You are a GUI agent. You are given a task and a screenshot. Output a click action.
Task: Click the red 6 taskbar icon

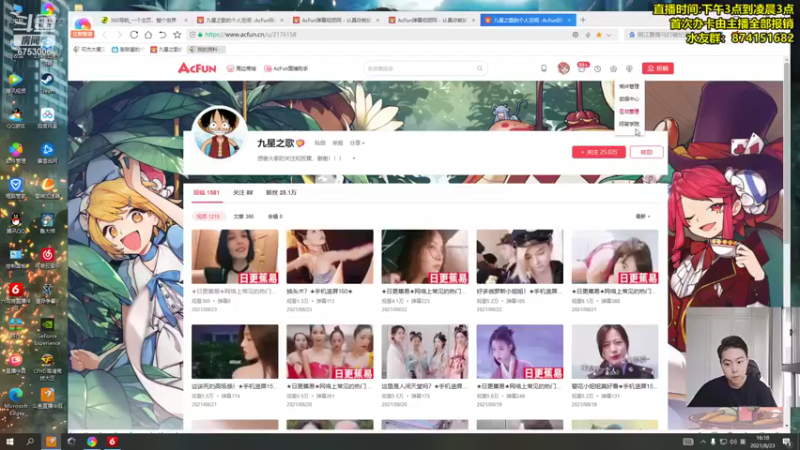pyautogui.click(x=112, y=442)
